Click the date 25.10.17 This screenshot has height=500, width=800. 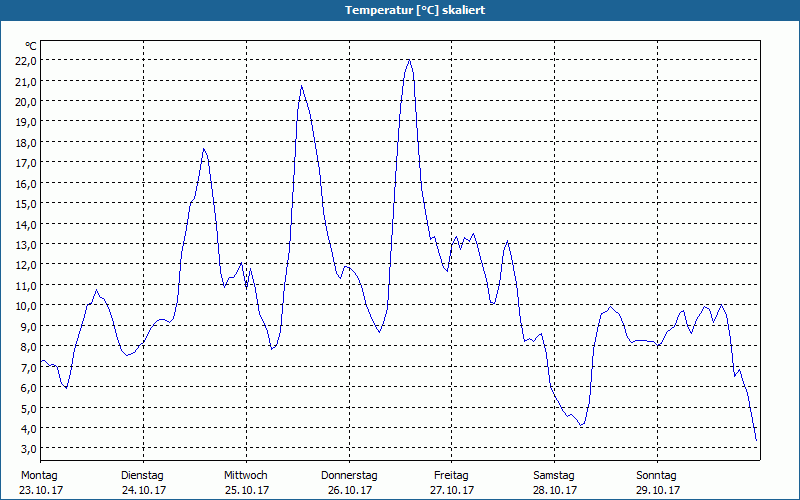(247, 490)
